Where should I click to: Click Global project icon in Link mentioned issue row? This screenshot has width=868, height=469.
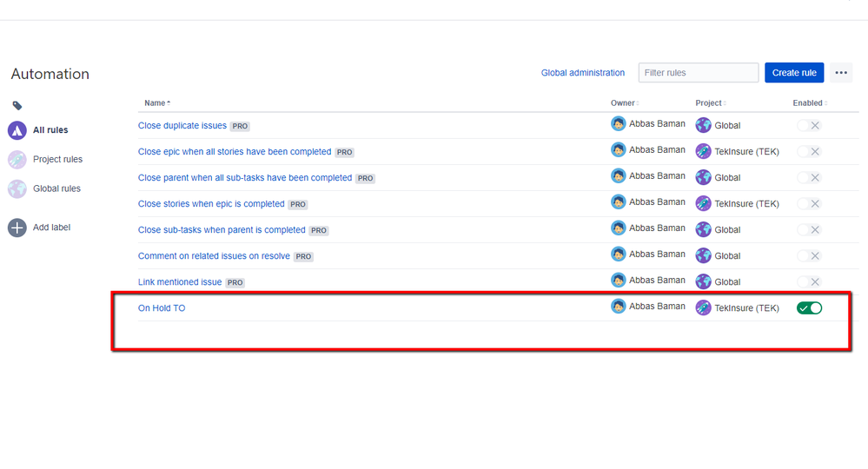coord(703,281)
